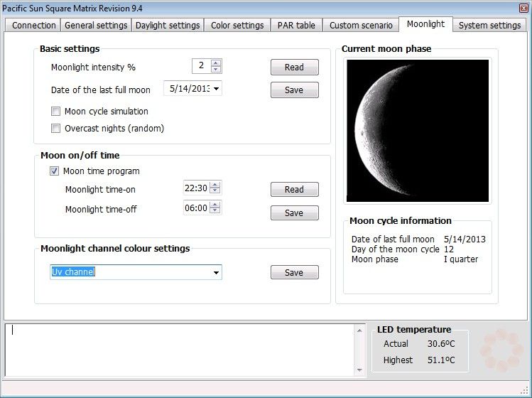The height and width of the screenshot is (398, 532).
Task: Click the moonlight intensity value field
Action: point(202,66)
